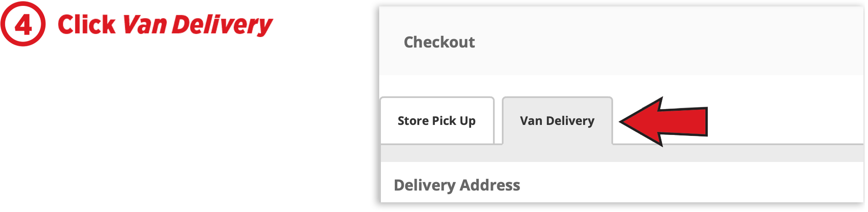Viewport: 868px width, 212px height.
Task: Select the Van Delivery tab
Action: tap(557, 121)
